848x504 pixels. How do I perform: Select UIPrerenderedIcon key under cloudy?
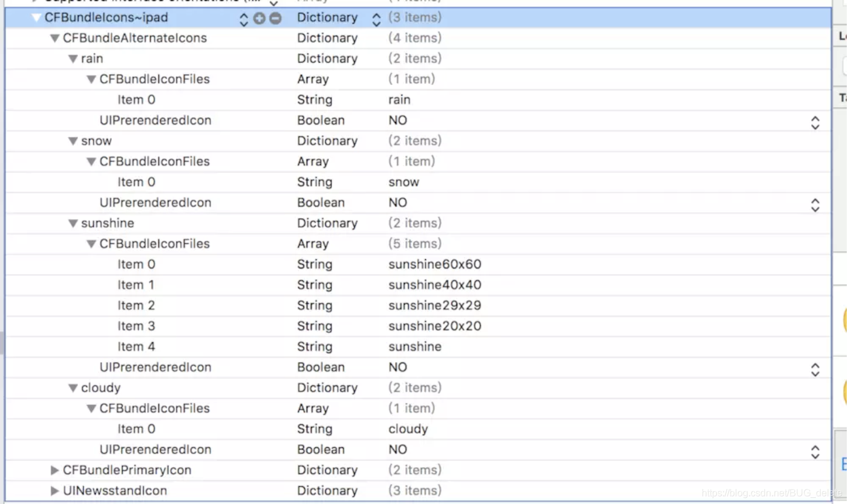pos(155,450)
